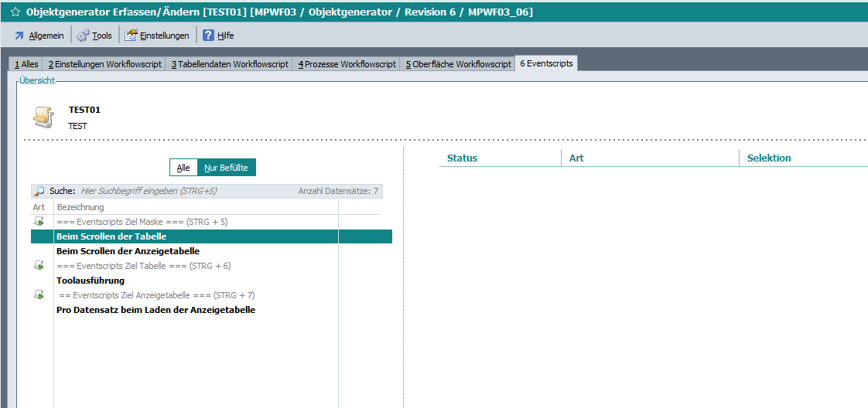This screenshot has height=408, width=868.
Task: Select the 4 Prozesse Workflowscript tab
Action: [x=347, y=64]
